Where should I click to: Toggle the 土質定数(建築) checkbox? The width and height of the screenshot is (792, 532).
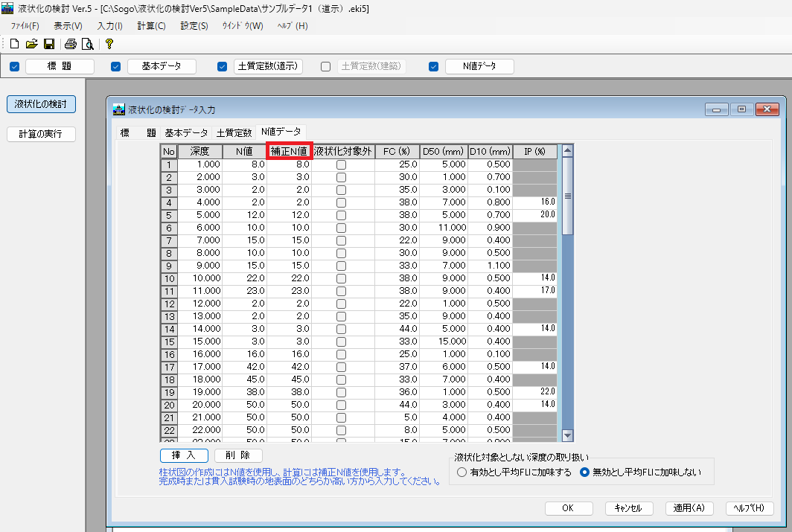pyautogui.click(x=325, y=66)
